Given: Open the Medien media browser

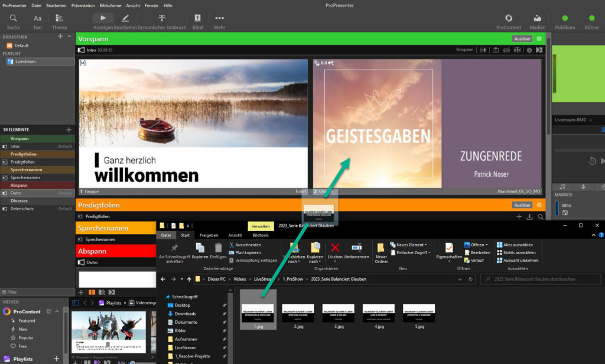Looking at the screenshot, I should pyautogui.click(x=537, y=21).
